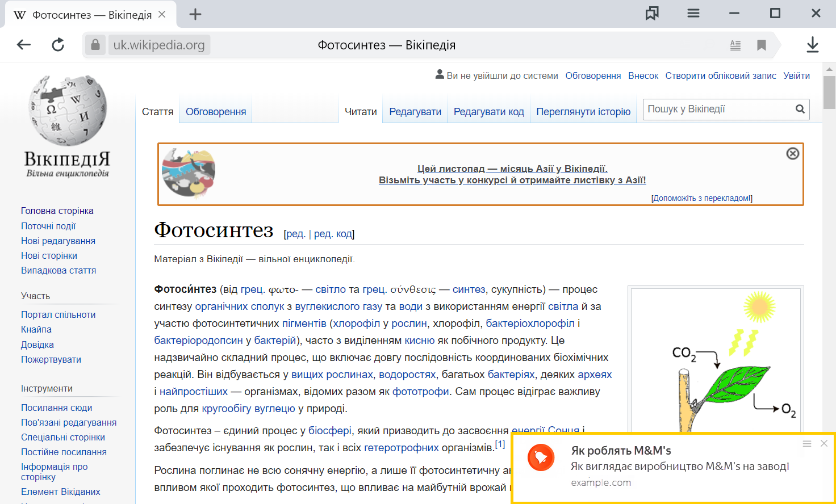Open the фототрофи link
The width and height of the screenshot is (836, 504).
point(421,391)
